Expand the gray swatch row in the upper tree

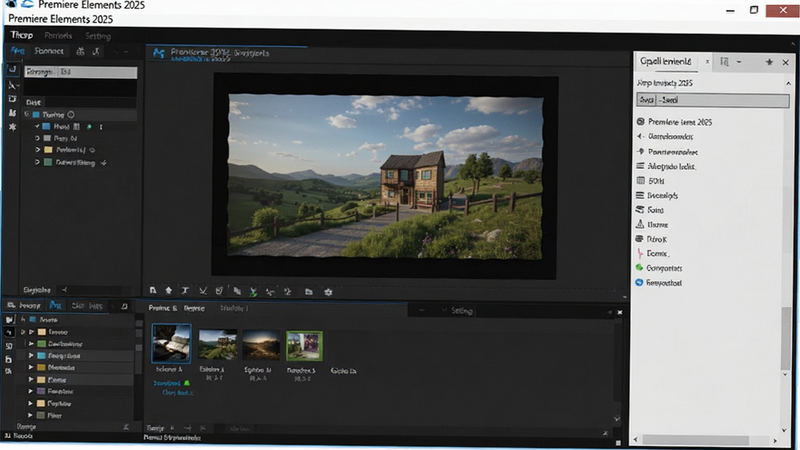tap(37, 138)
